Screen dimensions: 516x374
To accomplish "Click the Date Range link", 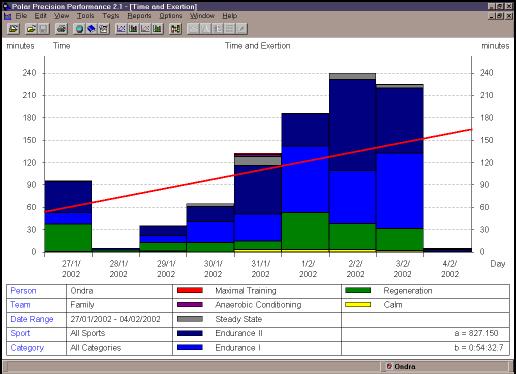I will pyautogui.click(x=32, y=319).
